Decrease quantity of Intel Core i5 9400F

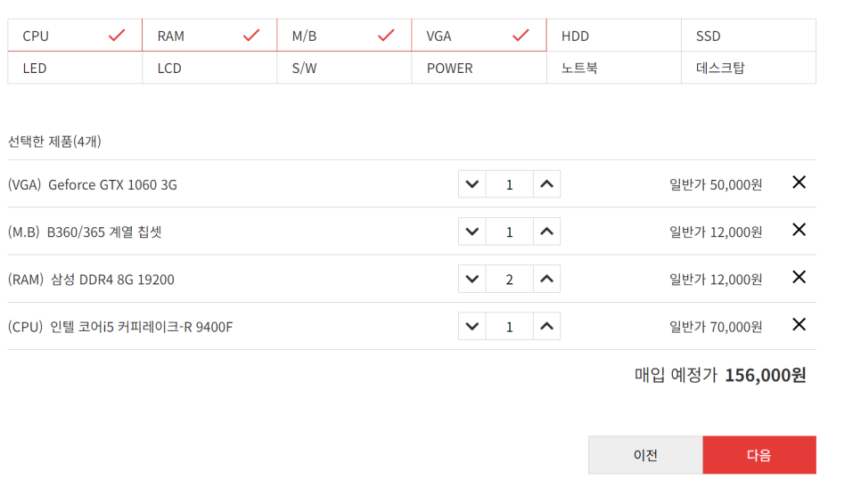(472, 327)
